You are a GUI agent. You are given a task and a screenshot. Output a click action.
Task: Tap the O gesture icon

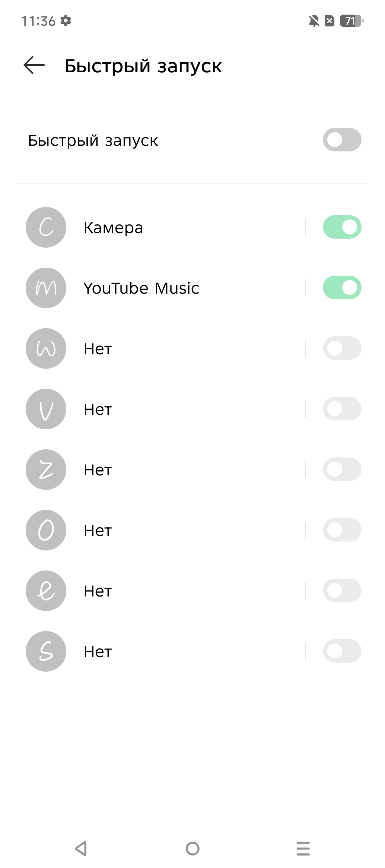(46, 530)
